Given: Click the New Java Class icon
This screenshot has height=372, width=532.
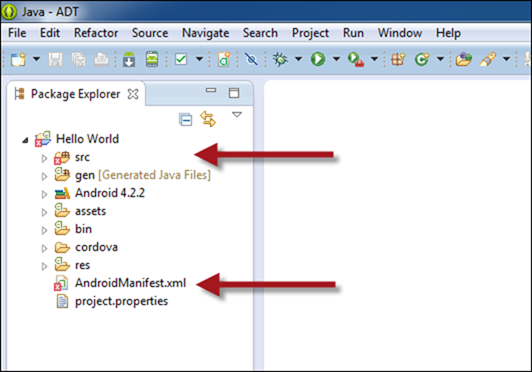Looking at the screenshot, I should coord(422,59).
